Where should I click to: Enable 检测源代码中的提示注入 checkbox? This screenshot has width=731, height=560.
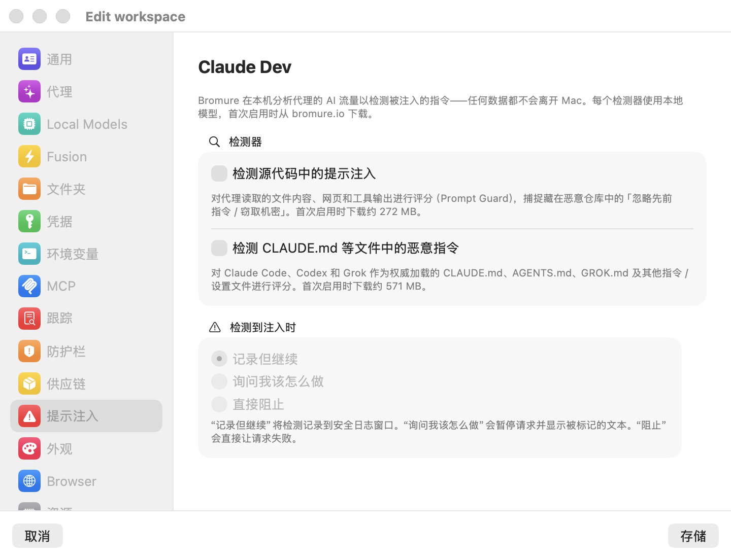(219, 173)
